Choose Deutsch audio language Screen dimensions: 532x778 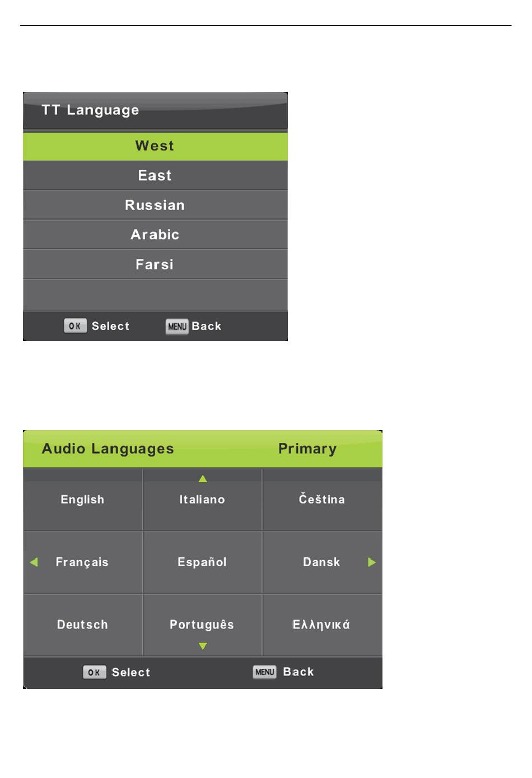[x=82, y=625]
